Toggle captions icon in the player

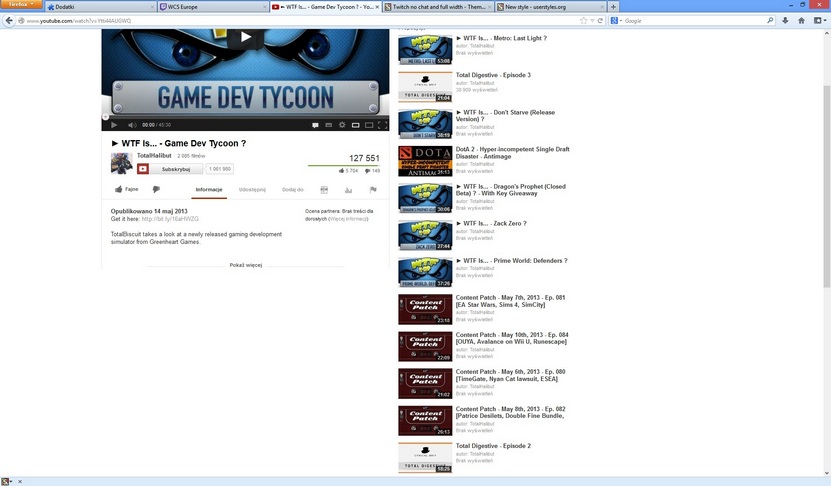315,125
